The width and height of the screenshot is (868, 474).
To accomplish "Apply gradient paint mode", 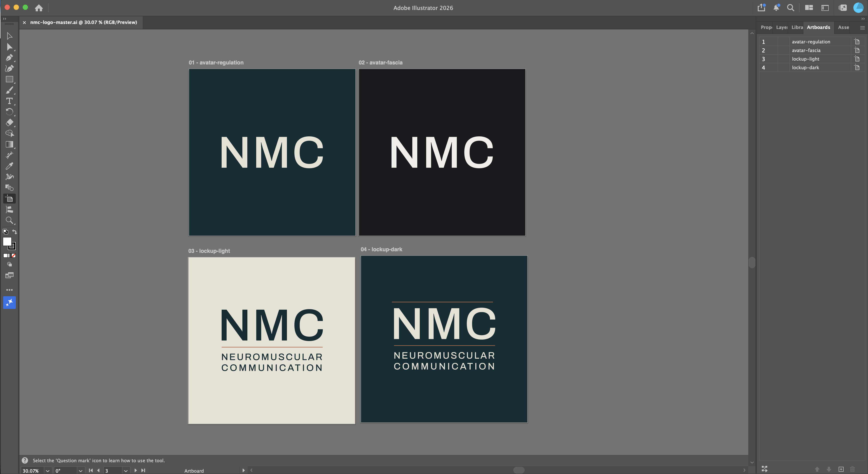I will click(x=9, y=255).
